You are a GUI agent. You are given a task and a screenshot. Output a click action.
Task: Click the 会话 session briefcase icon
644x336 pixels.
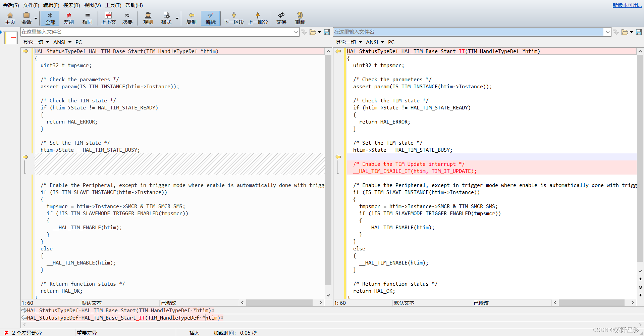pos(26,18)
